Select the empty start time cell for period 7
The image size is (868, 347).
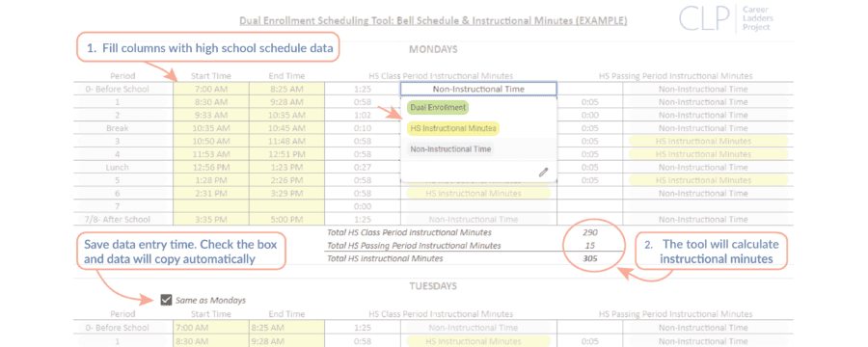pos(211,206)
